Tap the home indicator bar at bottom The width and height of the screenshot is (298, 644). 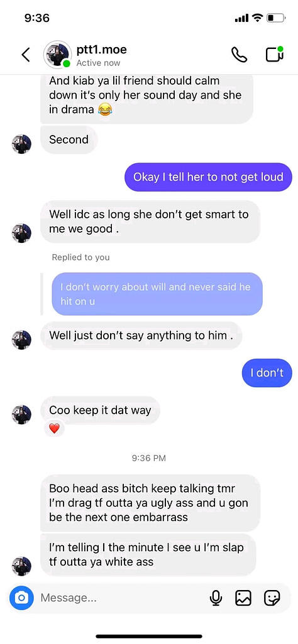click(x=149, y=636)
